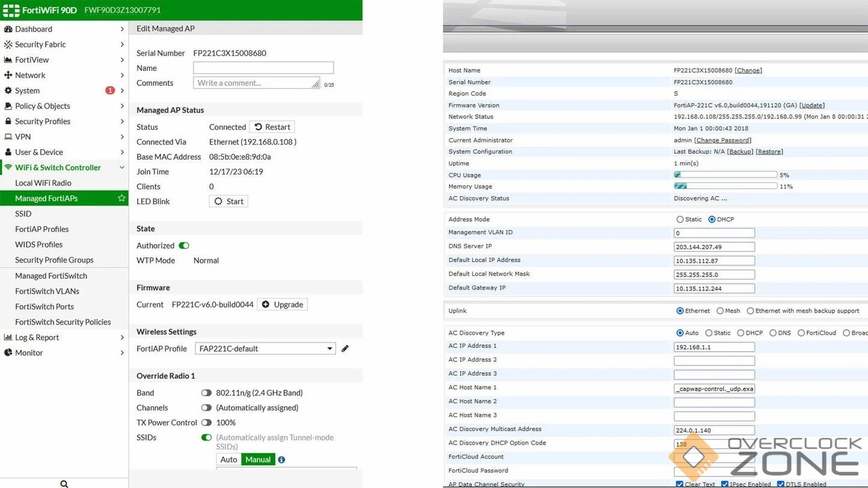Click the Security Fabric icon

[x=8, y=44]
